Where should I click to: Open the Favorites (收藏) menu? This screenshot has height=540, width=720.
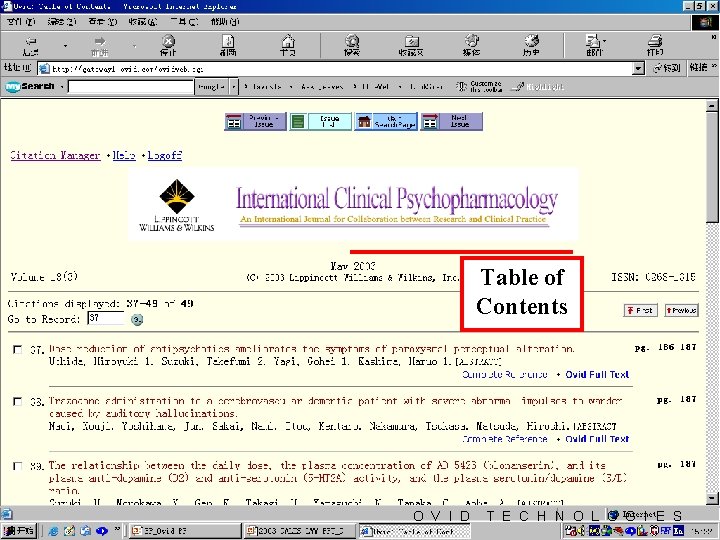143,22
